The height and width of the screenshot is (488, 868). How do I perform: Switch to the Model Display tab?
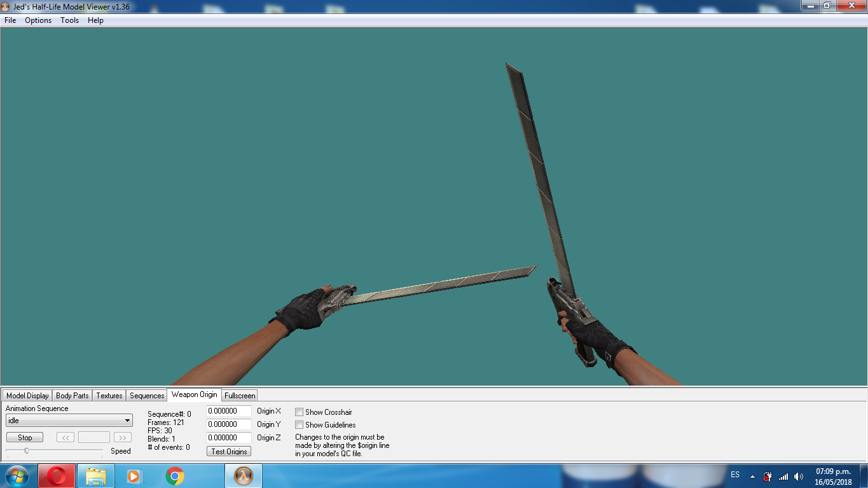[27, 395]
